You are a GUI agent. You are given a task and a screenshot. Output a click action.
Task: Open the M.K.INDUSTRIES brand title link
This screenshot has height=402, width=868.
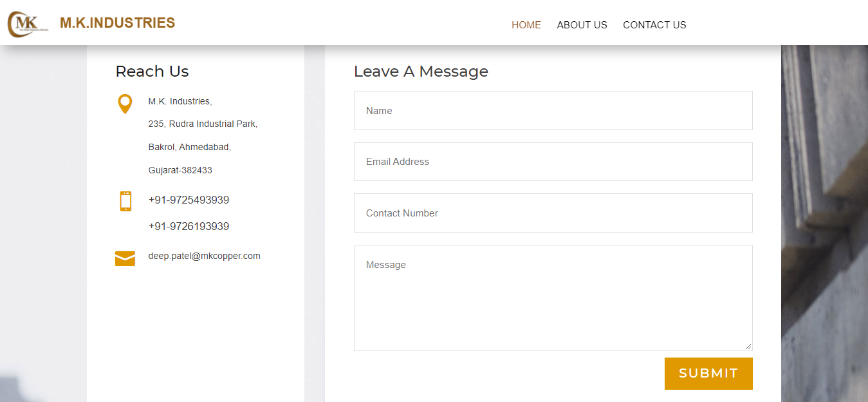(117, 23)
